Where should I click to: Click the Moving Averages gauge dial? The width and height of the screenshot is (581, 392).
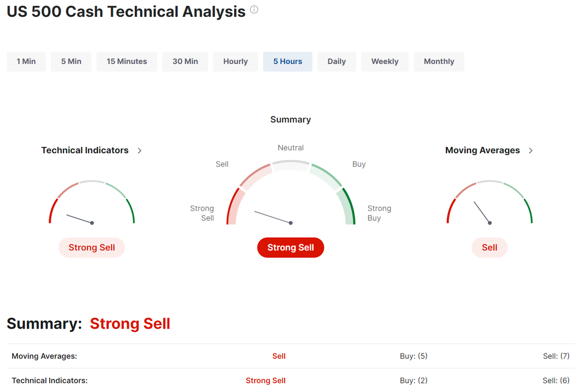pos(490,202)
